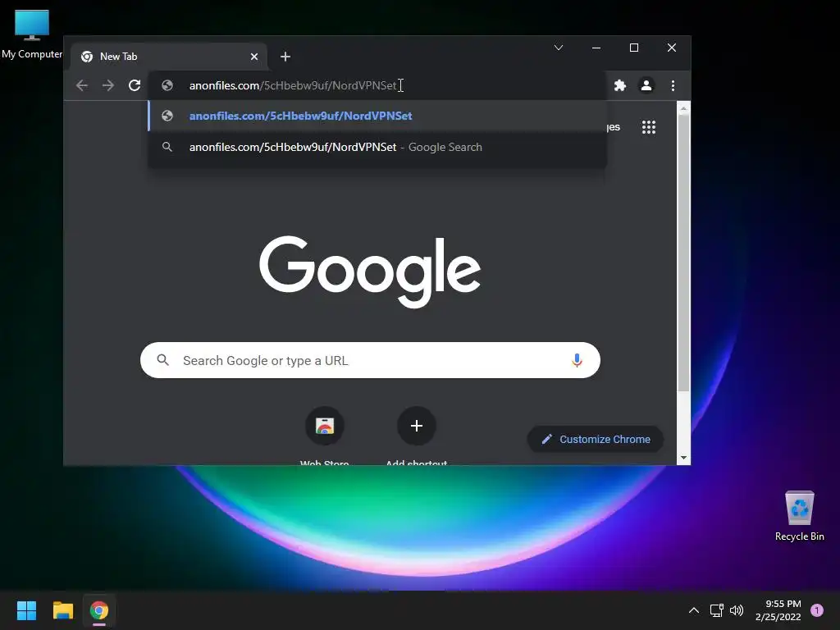The width and height of the screenshot is (840, 630).
Task: Select anonfiles.com URL suggestion
Action: [377, 116]
